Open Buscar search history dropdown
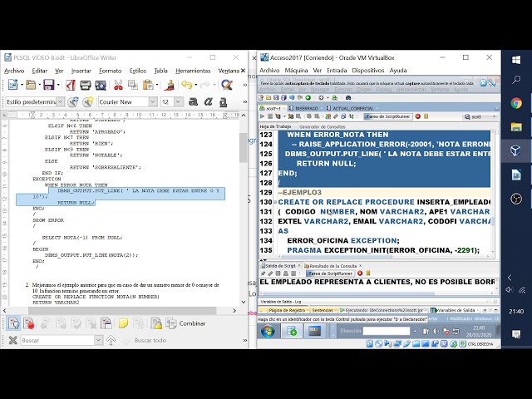 coord(98,340)
